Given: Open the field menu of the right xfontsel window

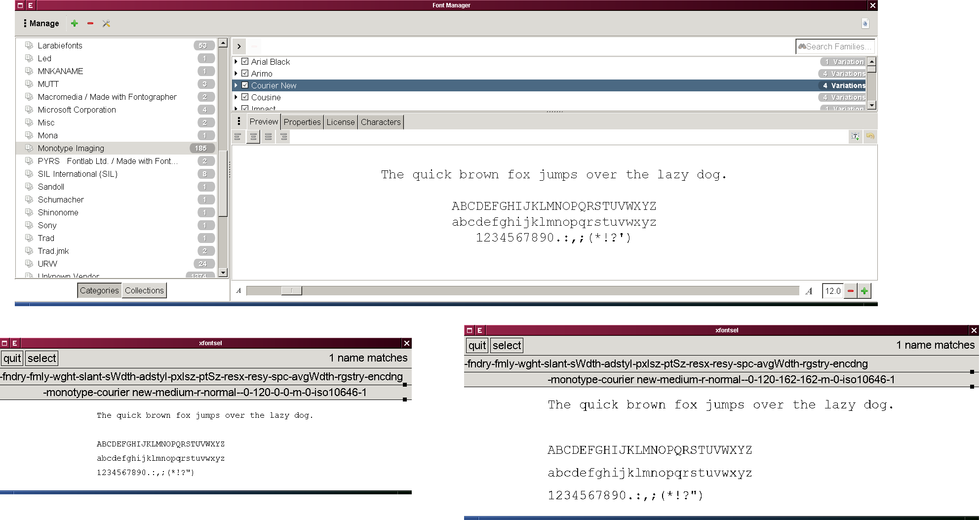Looking at the screenshot, I should click(666, 364).
